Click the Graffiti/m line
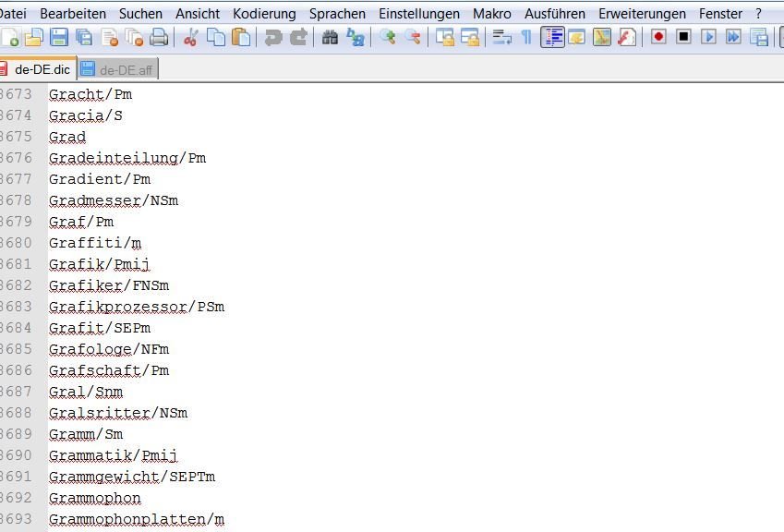Screen dimensions: 784x532 click(x=95, y=243)
